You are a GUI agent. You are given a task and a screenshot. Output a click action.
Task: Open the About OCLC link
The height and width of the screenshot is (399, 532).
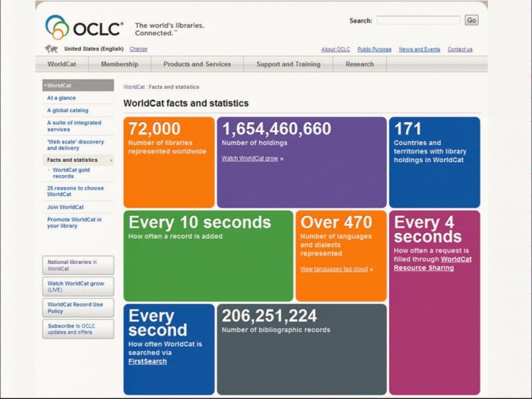click(x=336, y=49)
